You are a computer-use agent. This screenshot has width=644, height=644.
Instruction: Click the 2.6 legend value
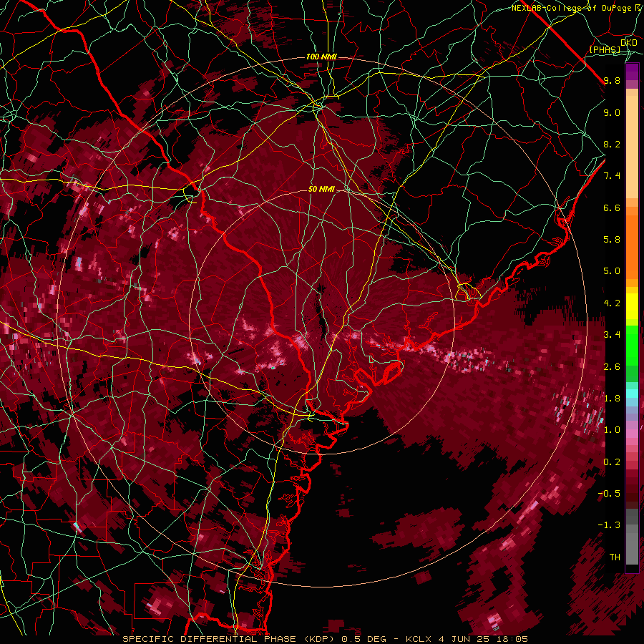tap(612, 366)
